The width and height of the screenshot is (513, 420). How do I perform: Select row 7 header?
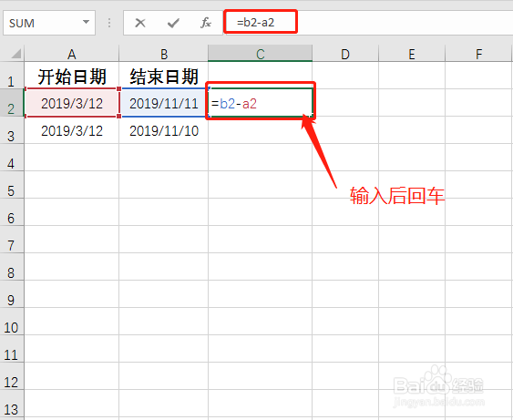pyautogui.click(x=12, y=239)
